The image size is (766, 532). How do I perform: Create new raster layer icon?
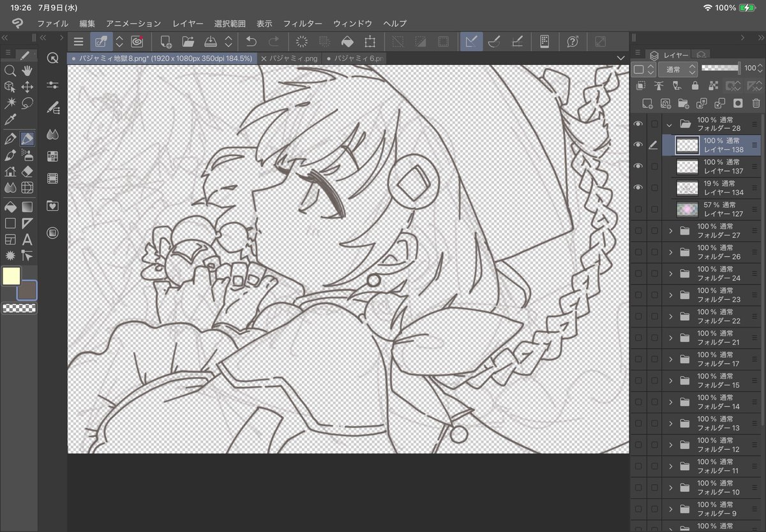click(x=647, y=103)
